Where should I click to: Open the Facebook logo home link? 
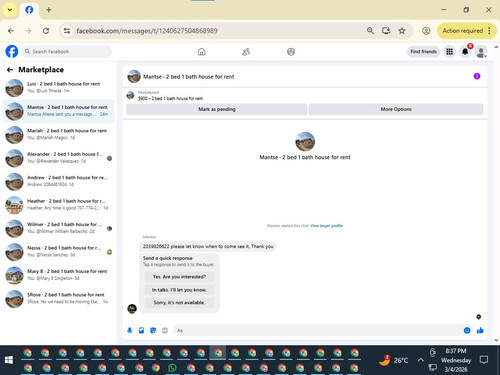pos(12,52)
